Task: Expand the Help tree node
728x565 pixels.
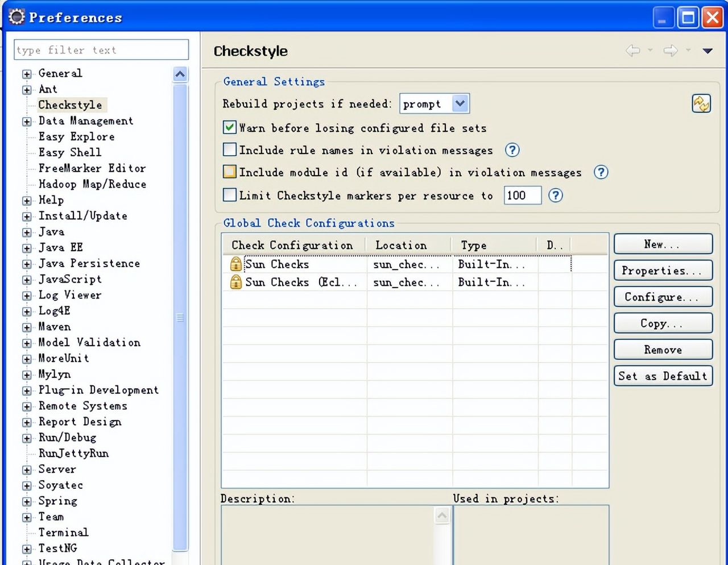Action: click(x=27, y=201)
